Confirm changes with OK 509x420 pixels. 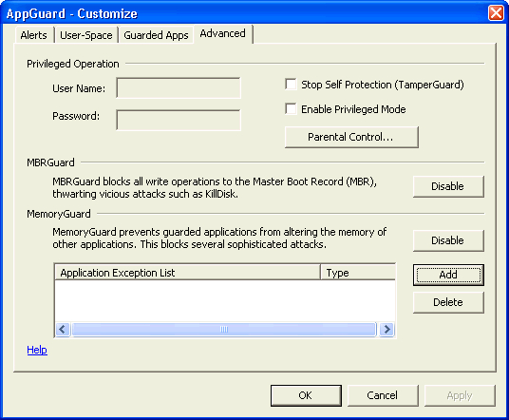(306, 395)
